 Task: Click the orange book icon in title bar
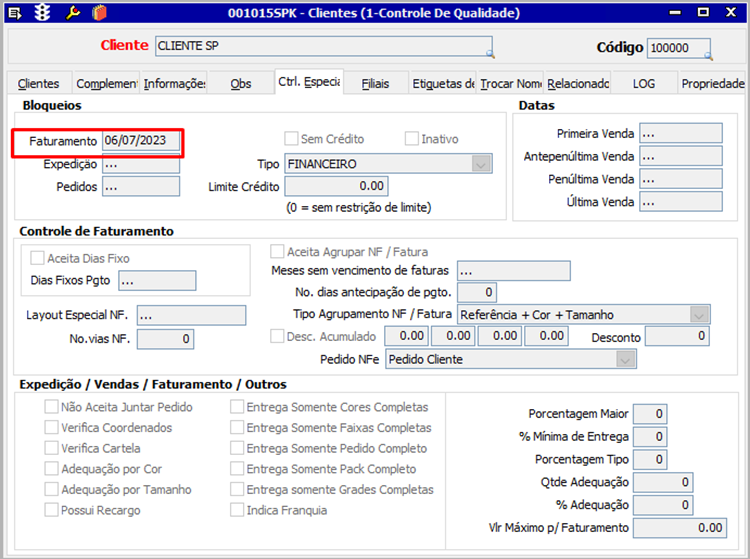[x=99, y=12]
